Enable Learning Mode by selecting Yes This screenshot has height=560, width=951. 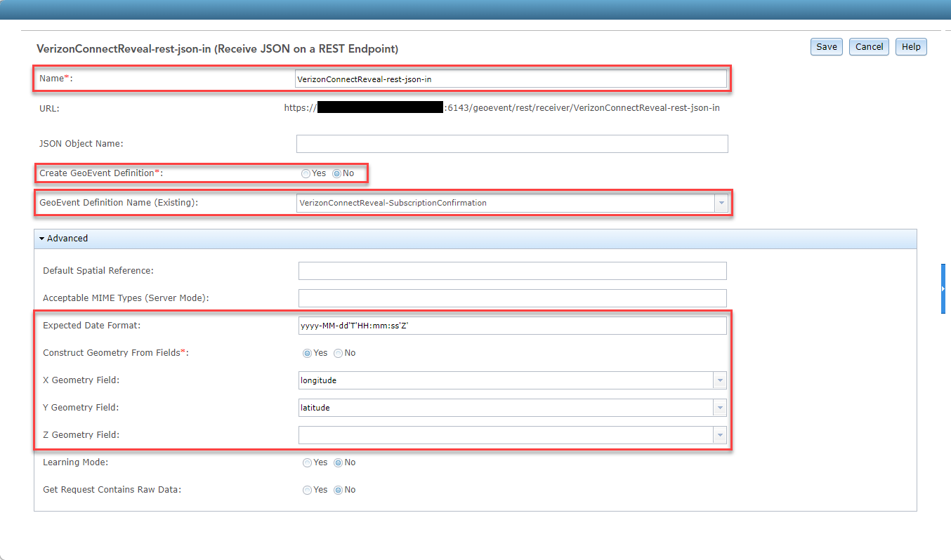click(x=307, y=462)
